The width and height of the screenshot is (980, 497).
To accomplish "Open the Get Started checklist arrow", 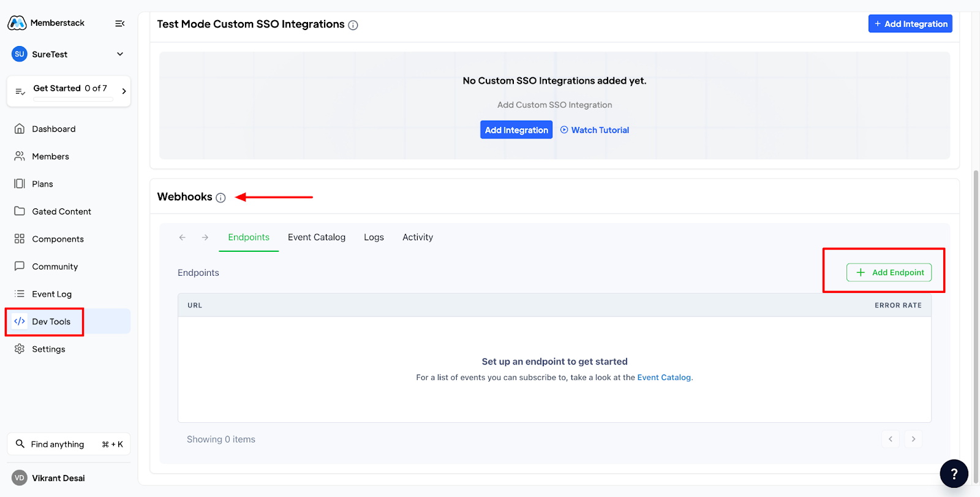I will 124,91.
